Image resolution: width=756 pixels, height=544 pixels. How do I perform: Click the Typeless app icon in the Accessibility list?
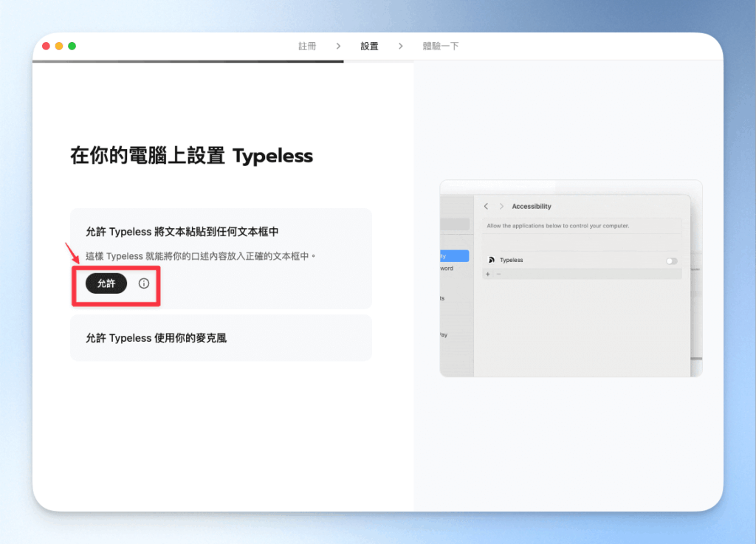pyautogui.click(x=492, y=260)
